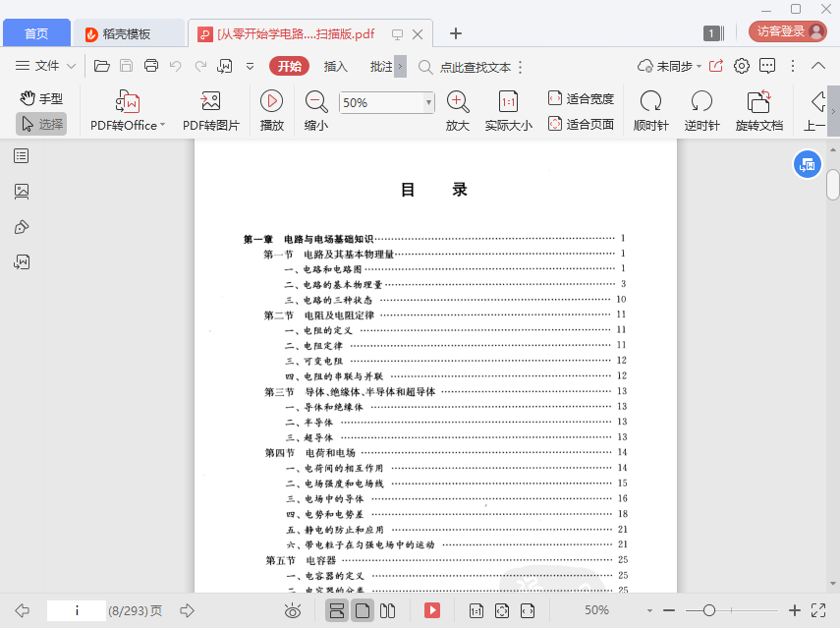Open the outline bookmarks sidebar panel
The image size is (840, 628).
[x=22, y=156]
